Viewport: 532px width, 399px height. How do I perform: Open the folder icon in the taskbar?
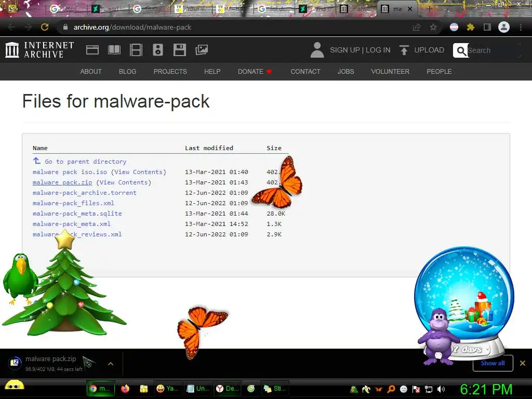pos(144,389)
